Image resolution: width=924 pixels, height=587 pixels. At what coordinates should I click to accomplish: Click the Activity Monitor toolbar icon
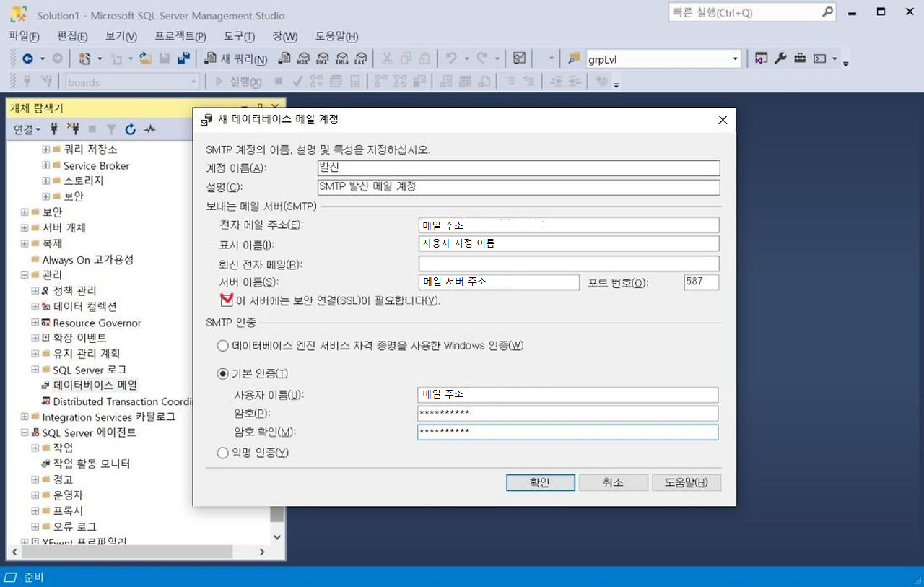tap(519, 59)
